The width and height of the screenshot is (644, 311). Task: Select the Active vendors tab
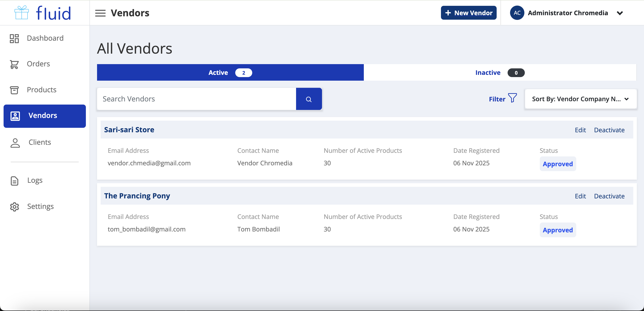point(230,72)
